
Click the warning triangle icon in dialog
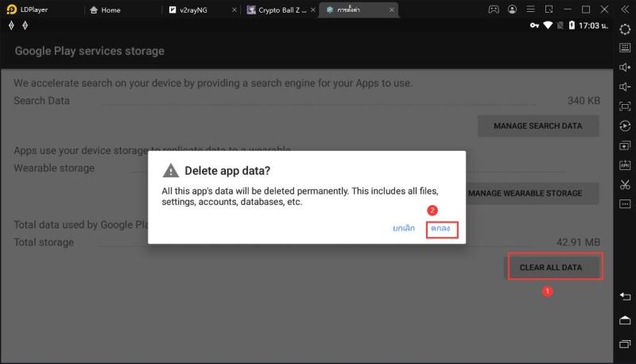171,171
